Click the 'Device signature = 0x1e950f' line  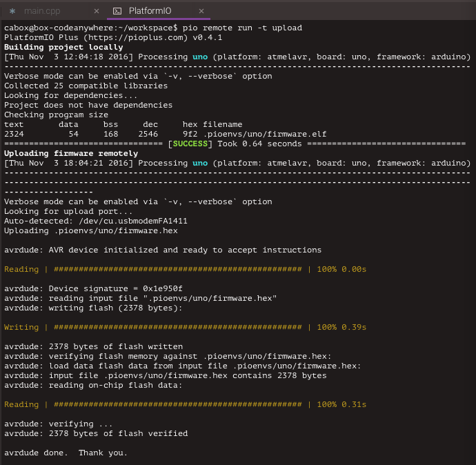(x=93, y=288)
